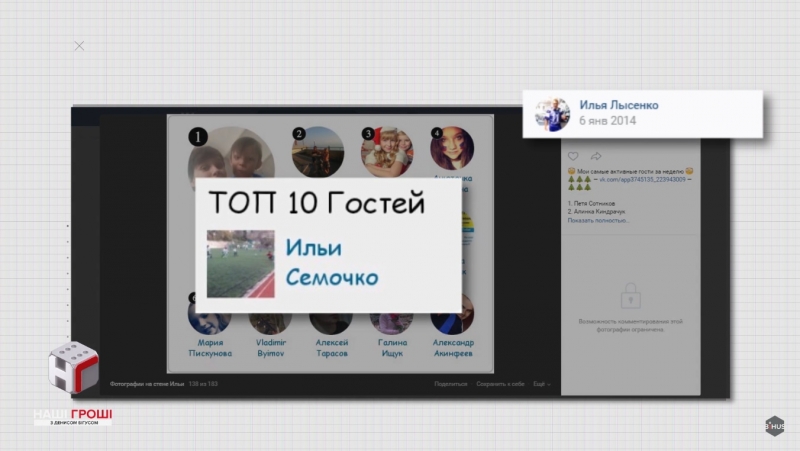Click the football field thumbnail
The height and width of the screenshot is (451, 800).
pos(240,264)
